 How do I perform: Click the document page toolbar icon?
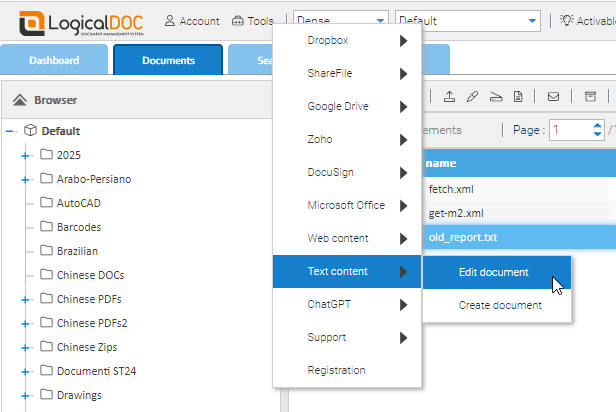point(518,96)
